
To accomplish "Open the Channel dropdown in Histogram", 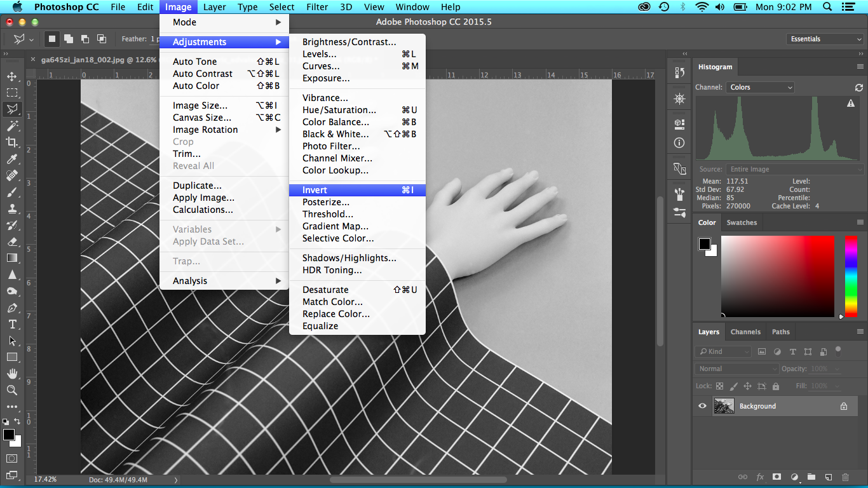I will 761,88.
